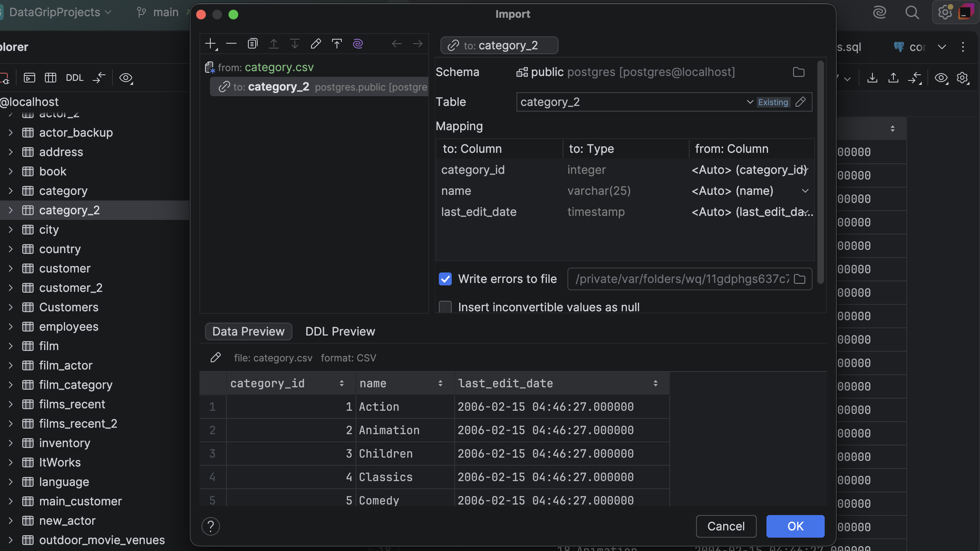
Task: Click upload import icon in background editor toolbar
Action: (x=893, y=78)
